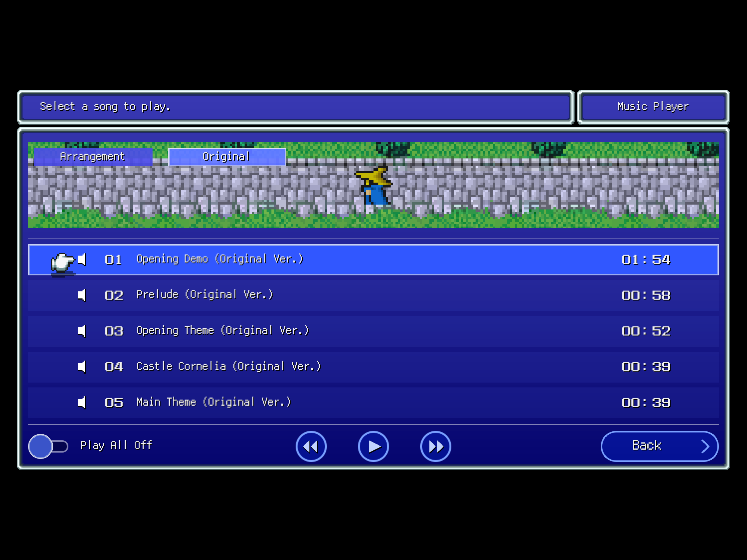This screenshot has width=747, height=560.
Task: Switch to the Original tab
Action: tap(226, 156)
